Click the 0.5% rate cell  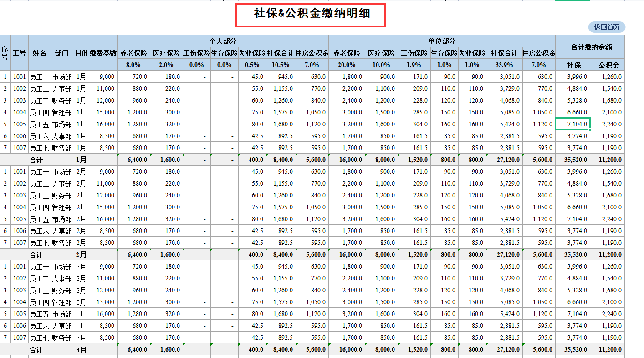click(252, 65)
